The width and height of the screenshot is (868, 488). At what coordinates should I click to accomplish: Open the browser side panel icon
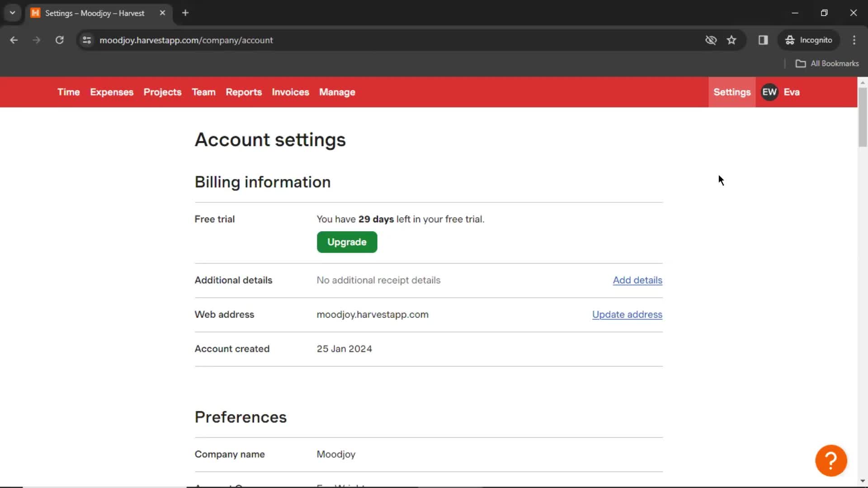pos(763,40)
